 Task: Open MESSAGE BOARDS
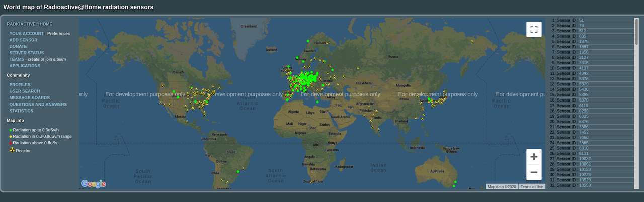30,98
